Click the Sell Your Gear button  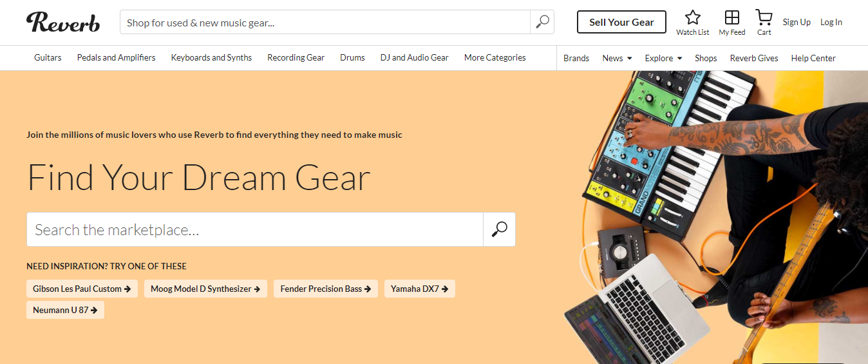621,22
